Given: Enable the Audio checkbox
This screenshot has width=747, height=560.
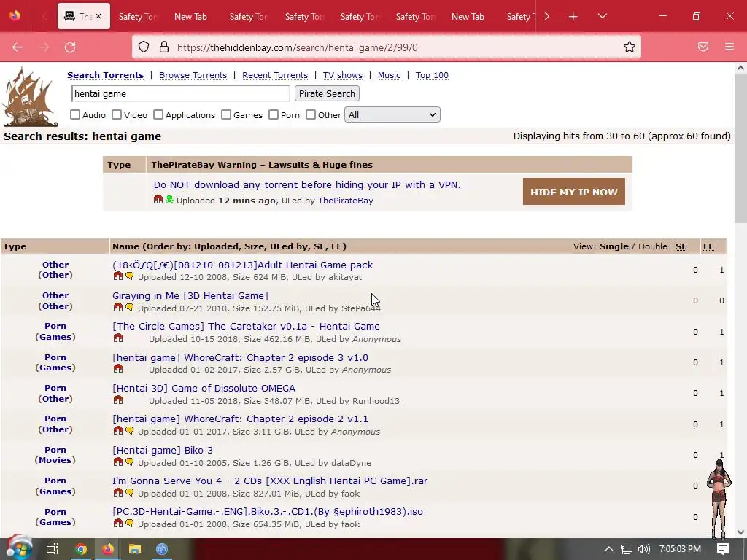Looking at the screenshot, I should coord(75,114).
